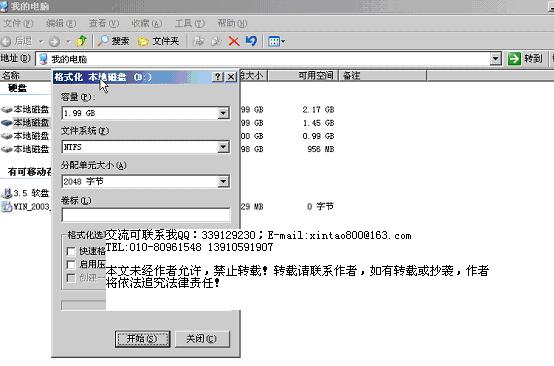554x366 pixels.
Task: Open Allocation unit size 2048 dropdown
Action: pos(223,182)
